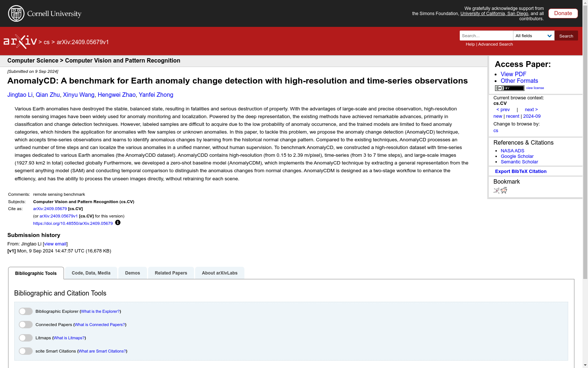Turn on the Litmaps toggle
588x368 pixels.
click(26, 338)
